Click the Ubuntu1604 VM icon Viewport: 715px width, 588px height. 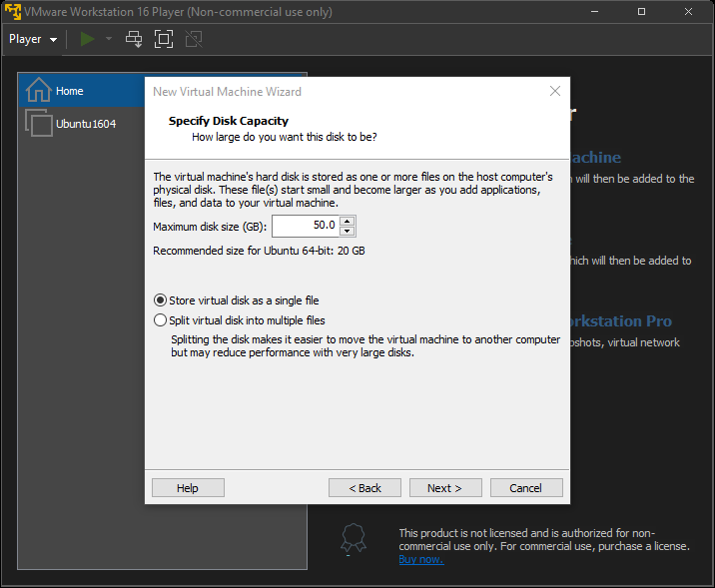click(39, 123)
